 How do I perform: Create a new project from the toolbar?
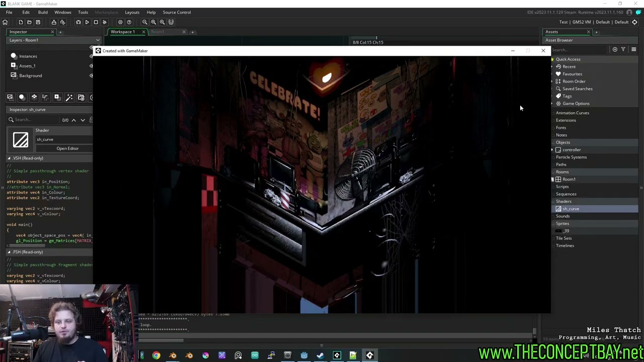pyautogui.click(x=21, y=22)
